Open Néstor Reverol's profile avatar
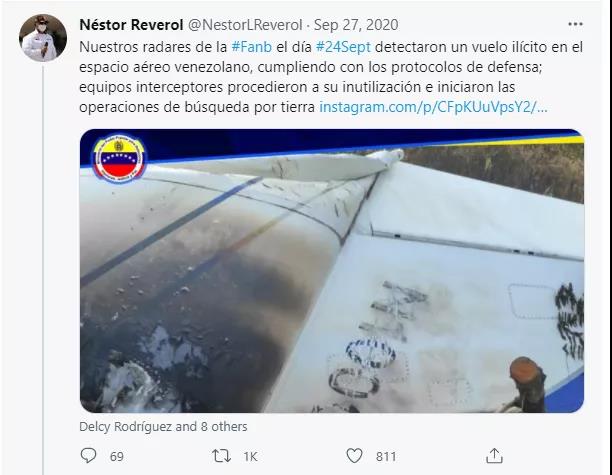612x475 pixels. [43, 38]
